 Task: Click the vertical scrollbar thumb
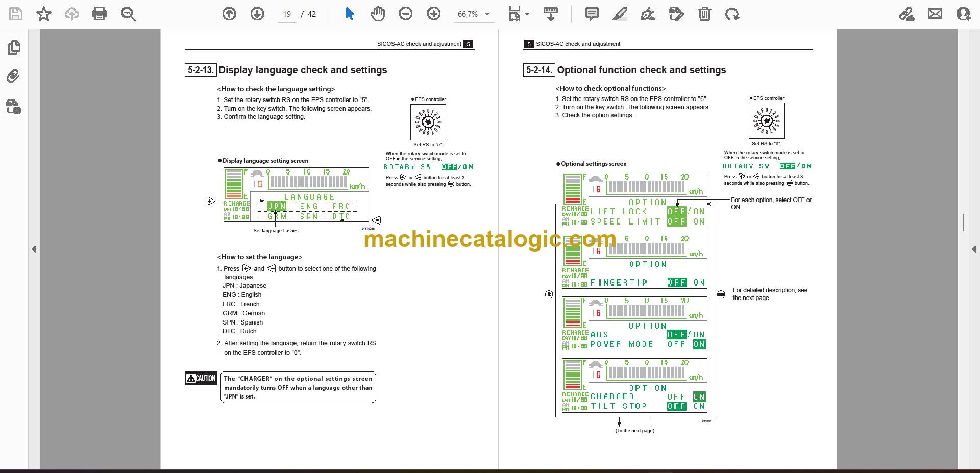tap(963, 223)
